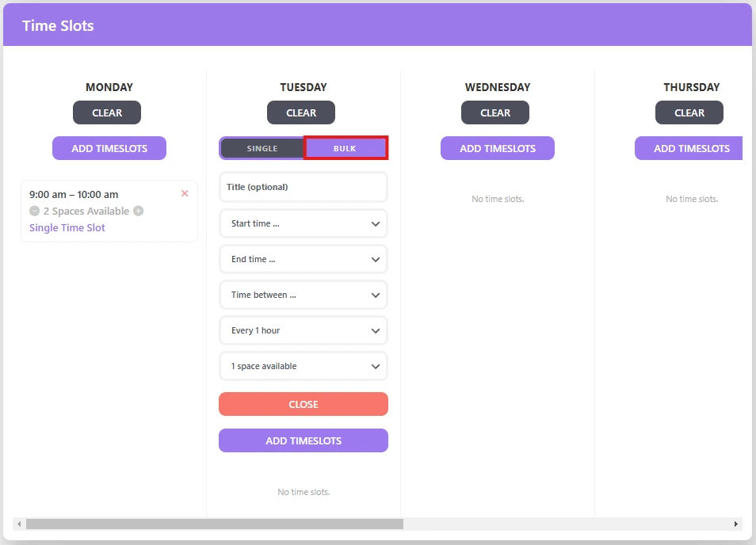Clear Wednesday's time slots

(495, 112)
